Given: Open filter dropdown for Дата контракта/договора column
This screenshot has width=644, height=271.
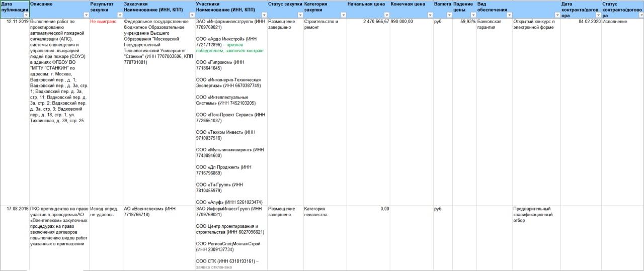Looking at the screenshot, I should pos(597,15).
